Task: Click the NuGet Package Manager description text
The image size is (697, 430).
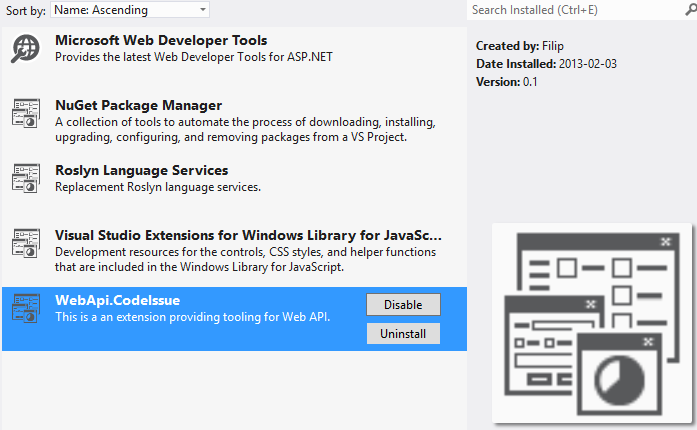Action: click(245, 129)
